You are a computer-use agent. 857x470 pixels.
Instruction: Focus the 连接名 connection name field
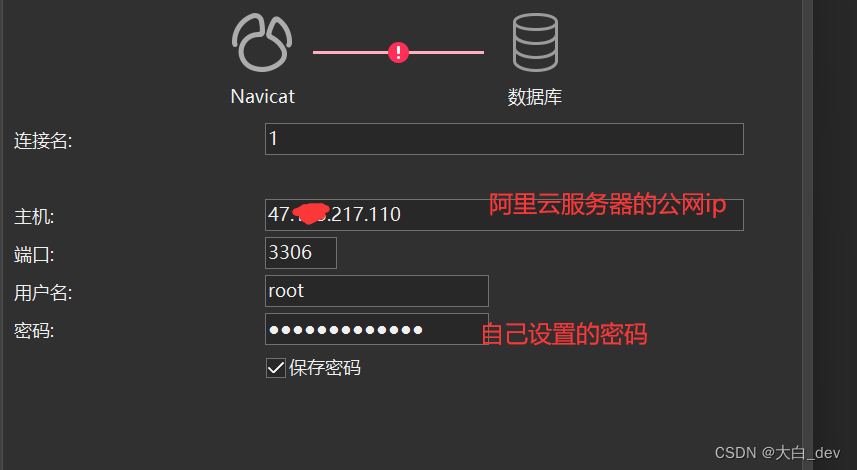504,139
